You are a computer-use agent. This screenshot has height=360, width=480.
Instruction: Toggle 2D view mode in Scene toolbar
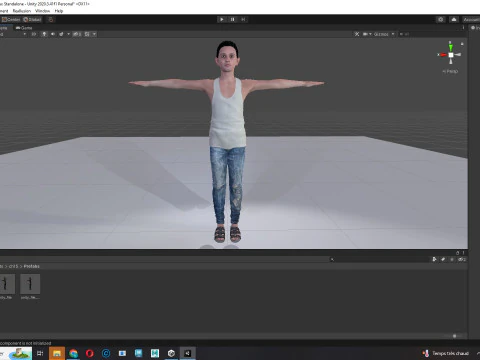pyautogui.click(x=34, y=34)
